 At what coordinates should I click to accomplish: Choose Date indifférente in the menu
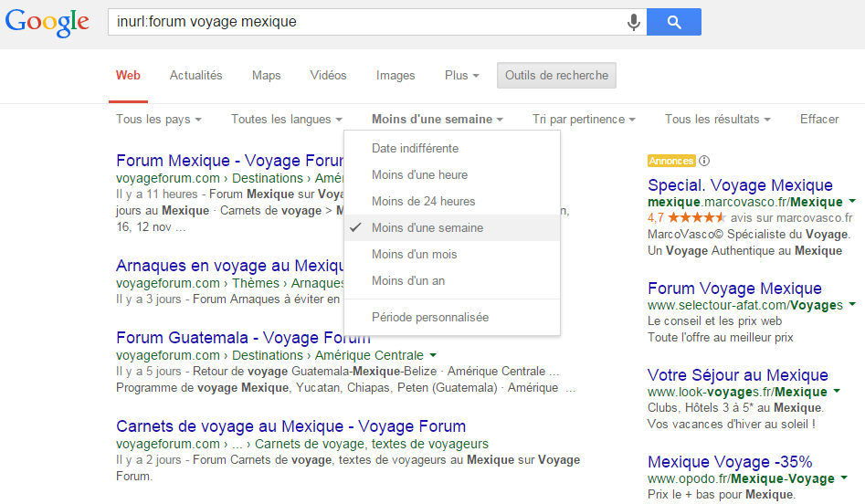[452, 148]
